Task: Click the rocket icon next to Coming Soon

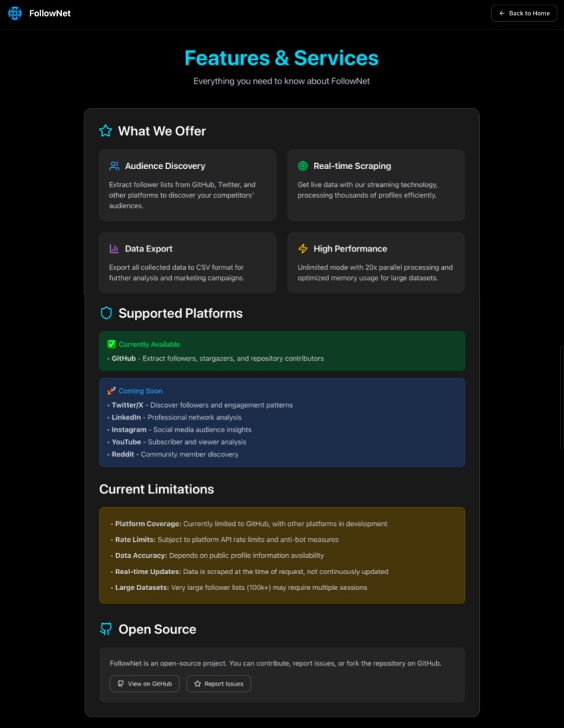Action: point(111,391)
